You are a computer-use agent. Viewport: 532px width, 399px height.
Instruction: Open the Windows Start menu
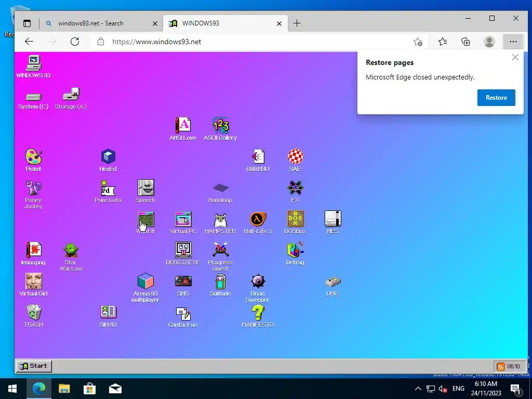[12, 389]
